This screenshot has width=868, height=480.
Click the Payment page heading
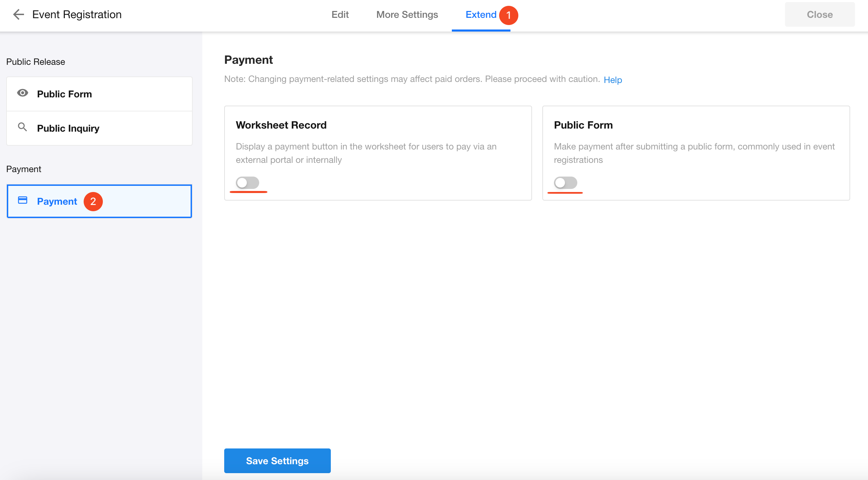pos(249,60)
